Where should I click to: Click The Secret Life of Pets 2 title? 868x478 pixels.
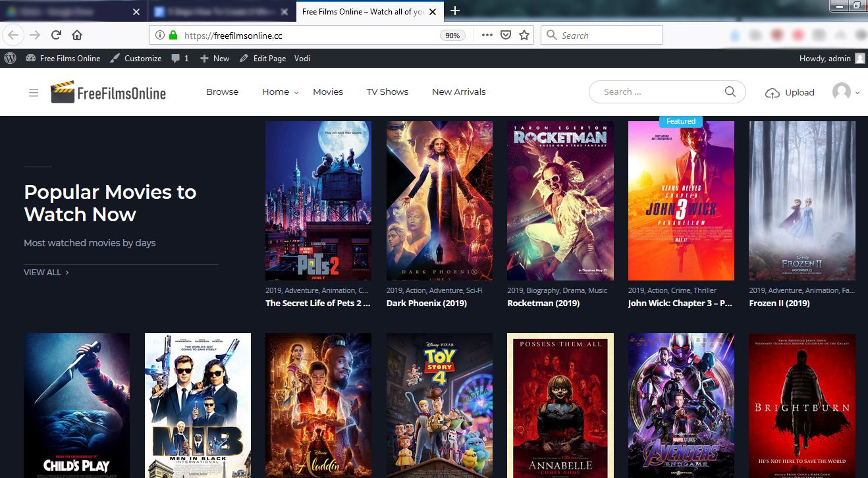(x=318, y=304)
